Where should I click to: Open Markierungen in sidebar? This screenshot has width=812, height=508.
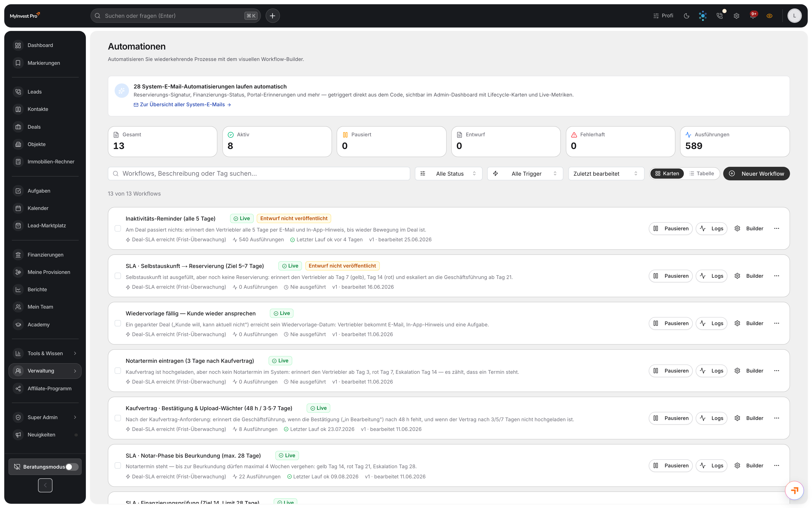click(x=45, y=63)
